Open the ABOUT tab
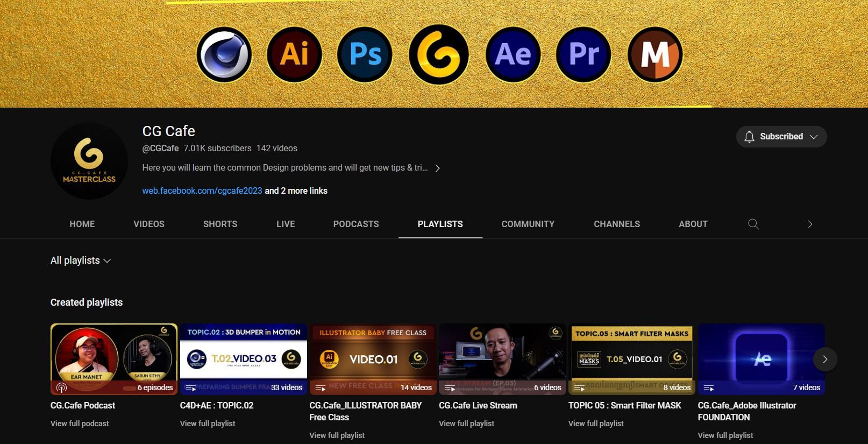Image resolution: width=868 pixels, height=444 pixels. click(693, 224)
